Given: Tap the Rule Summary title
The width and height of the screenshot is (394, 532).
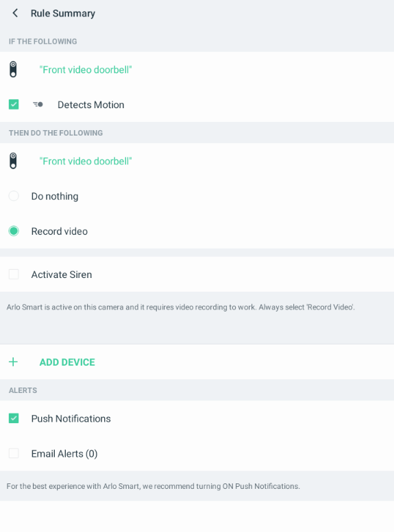Looking at the screenshot, I should (x=63, y=14).
